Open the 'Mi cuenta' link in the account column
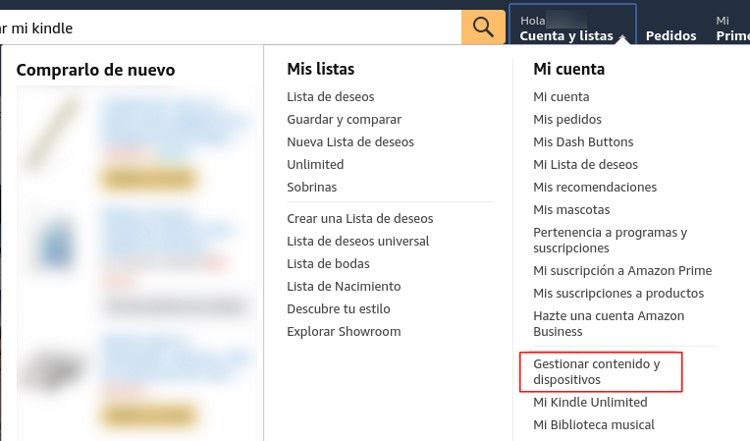The width and height of the screenshot is (750, 441). click(561, 97)
